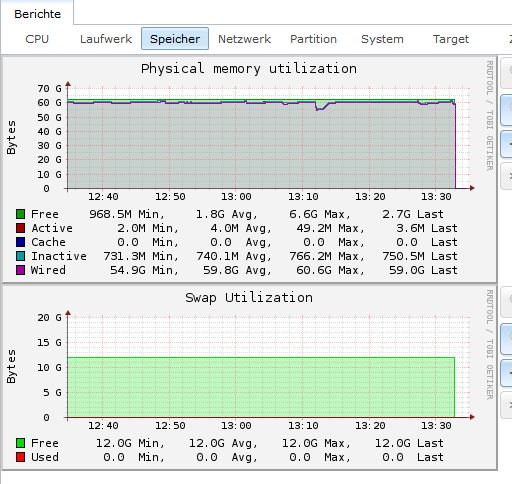Click the 'Swap Utilization' title
Image resolution: width=512 pixels, height=484 pixels.
tap(249, 298)
